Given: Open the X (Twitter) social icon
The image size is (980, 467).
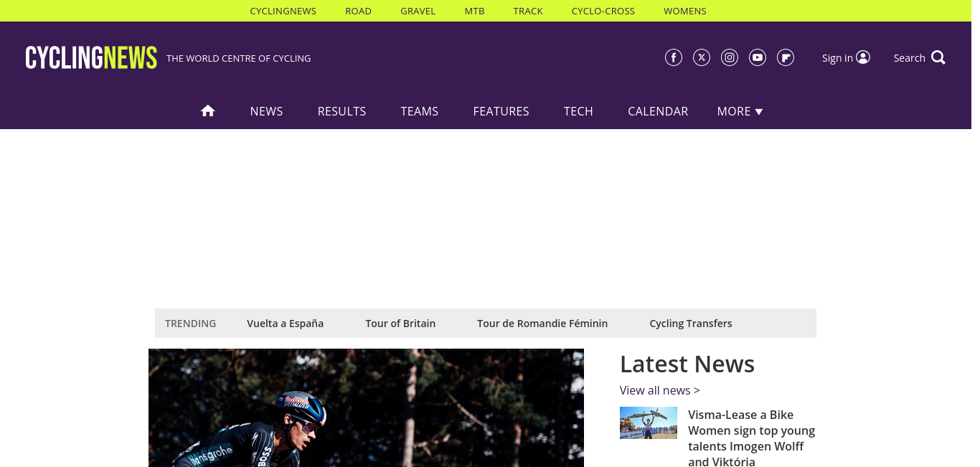Looking at the screenshot, I should point(702,58).
